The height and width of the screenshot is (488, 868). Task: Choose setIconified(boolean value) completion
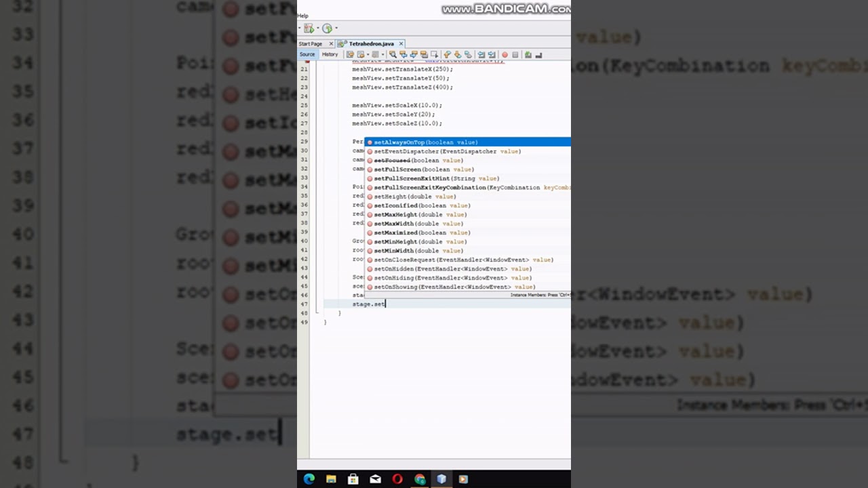(x=468, y=205)
